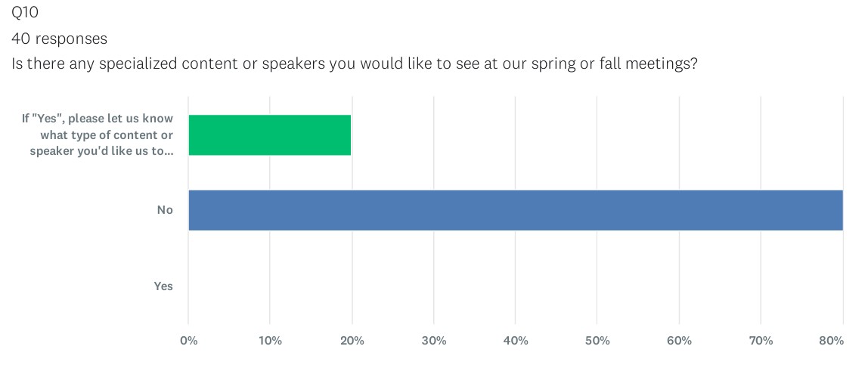Click the Q10 question heading
Viewport: 868px width, 374px height.
[23, 13]
